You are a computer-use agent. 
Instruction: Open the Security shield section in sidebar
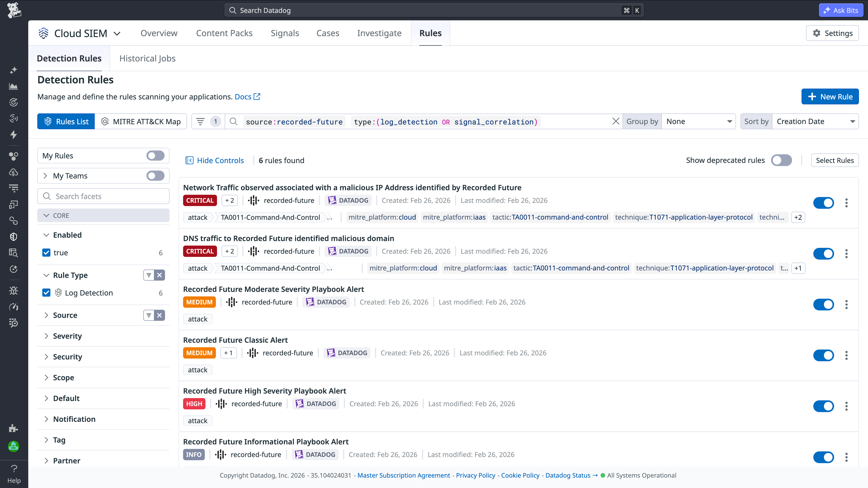coord(14,236)
